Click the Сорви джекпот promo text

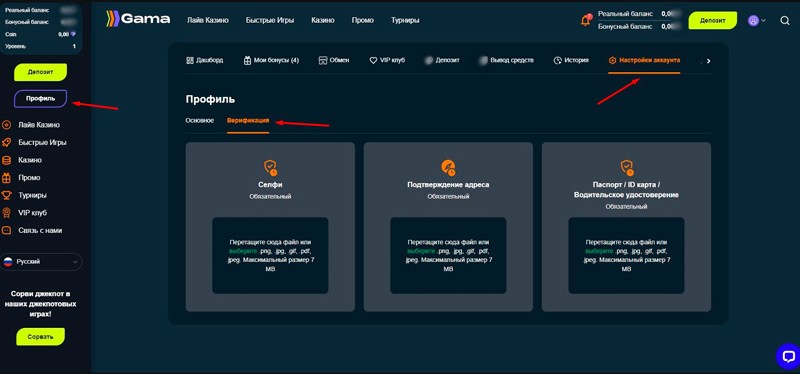click(40, 304)
